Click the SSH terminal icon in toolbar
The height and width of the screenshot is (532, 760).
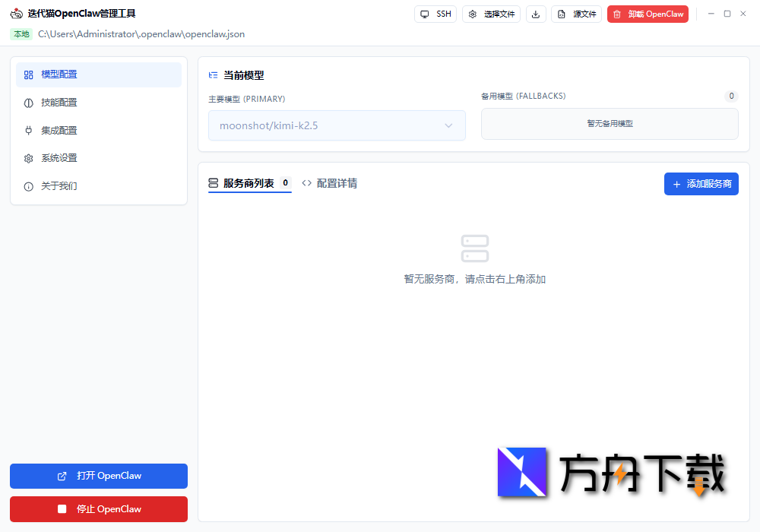click(x=424, y=14)
